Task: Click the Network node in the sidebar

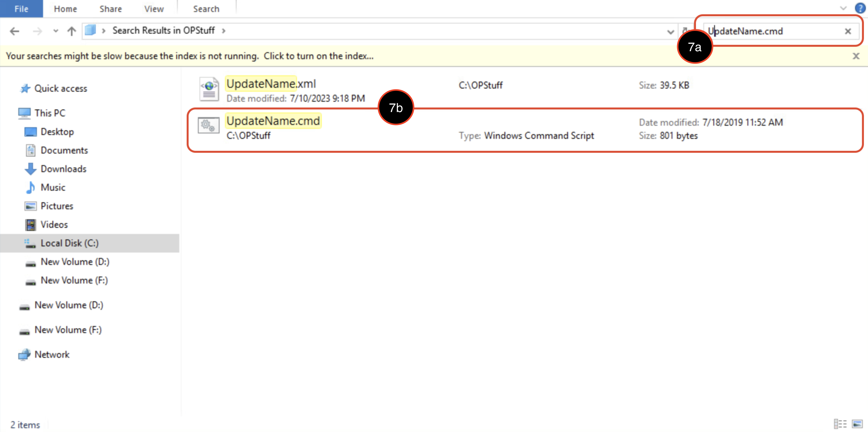Action: pyautogui.click(x=52, y=354)
